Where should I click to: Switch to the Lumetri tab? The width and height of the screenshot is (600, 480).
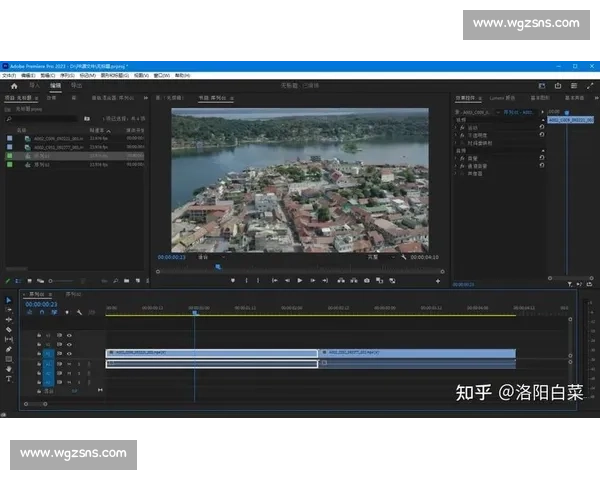tap(502, 98)
